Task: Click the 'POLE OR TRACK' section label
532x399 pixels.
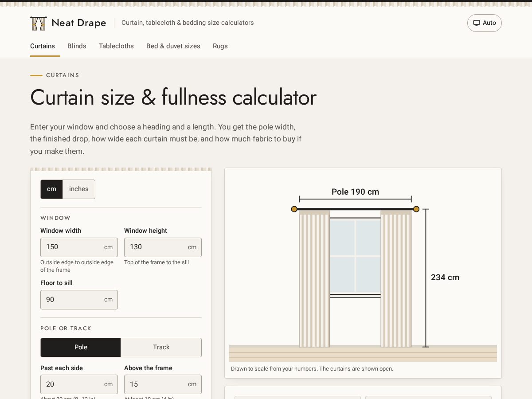Action: pos(66,329)
